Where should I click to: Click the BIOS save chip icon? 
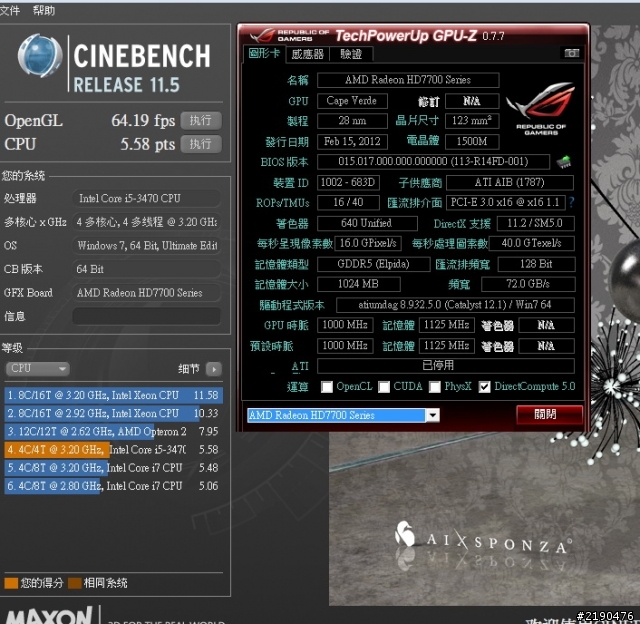[x=564, y=162]
